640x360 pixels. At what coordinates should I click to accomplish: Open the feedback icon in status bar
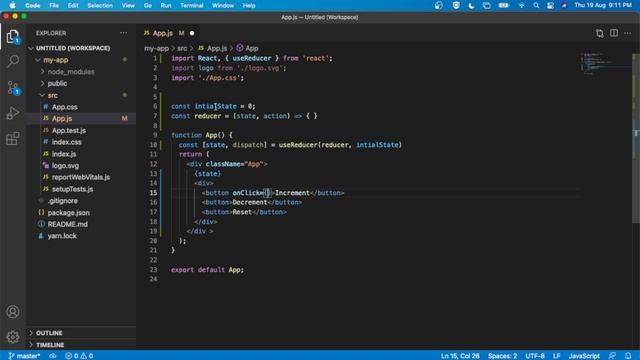612,356
